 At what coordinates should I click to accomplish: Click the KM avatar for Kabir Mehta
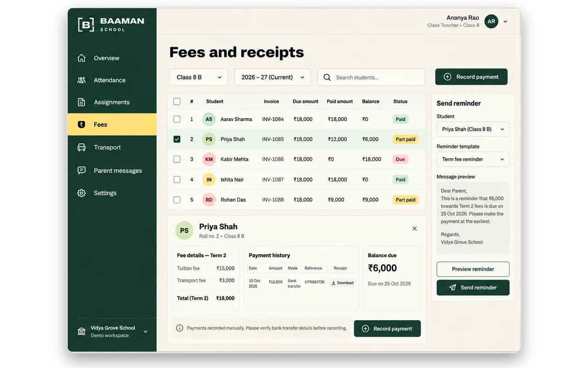209,159
